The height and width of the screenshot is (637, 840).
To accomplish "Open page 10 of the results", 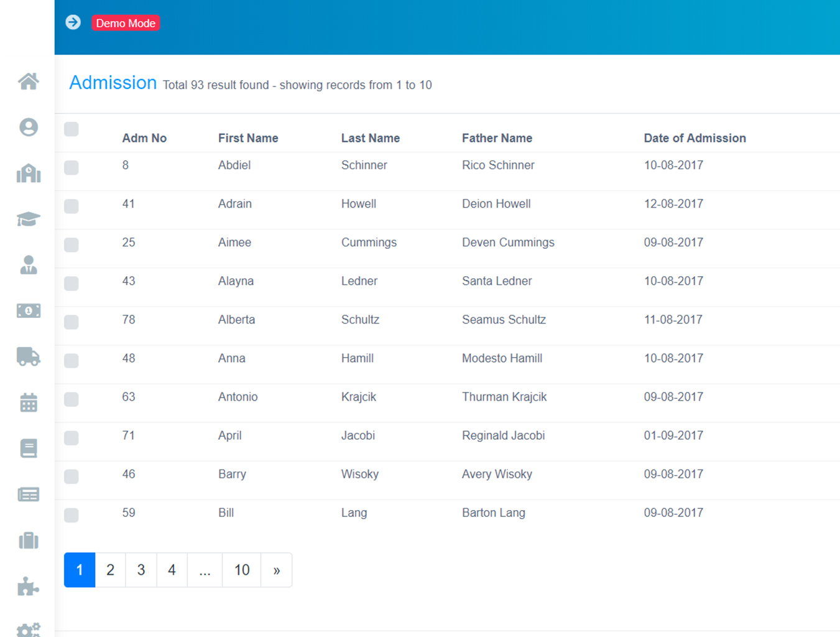I will tap(241, 569).
